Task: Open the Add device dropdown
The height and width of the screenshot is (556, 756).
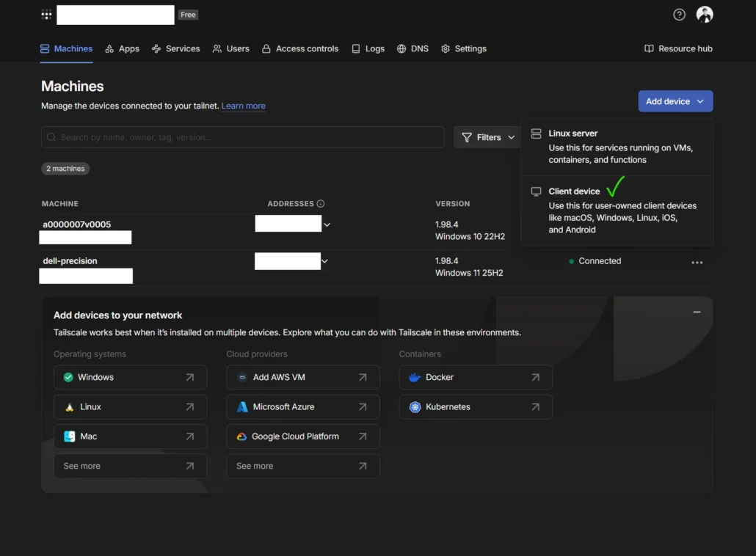Action: (675, 101)
